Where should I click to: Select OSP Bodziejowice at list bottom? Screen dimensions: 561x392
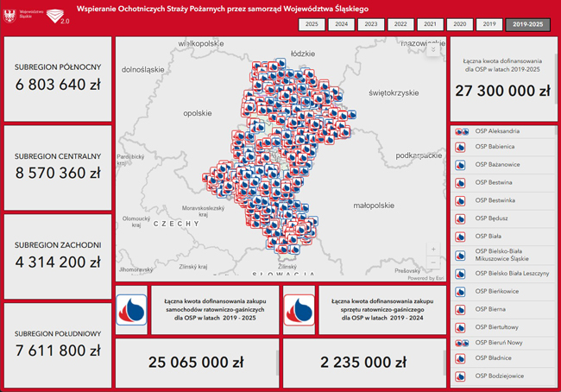[502, 376]
